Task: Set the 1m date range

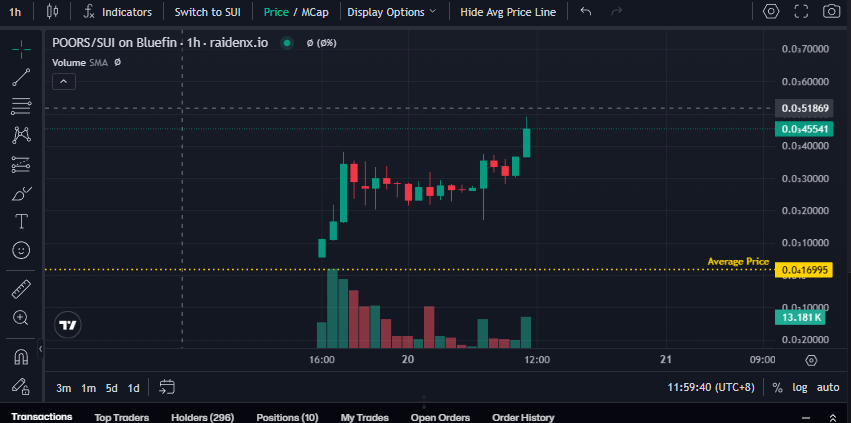Action: pyautogui.click(x=88, y=388)
